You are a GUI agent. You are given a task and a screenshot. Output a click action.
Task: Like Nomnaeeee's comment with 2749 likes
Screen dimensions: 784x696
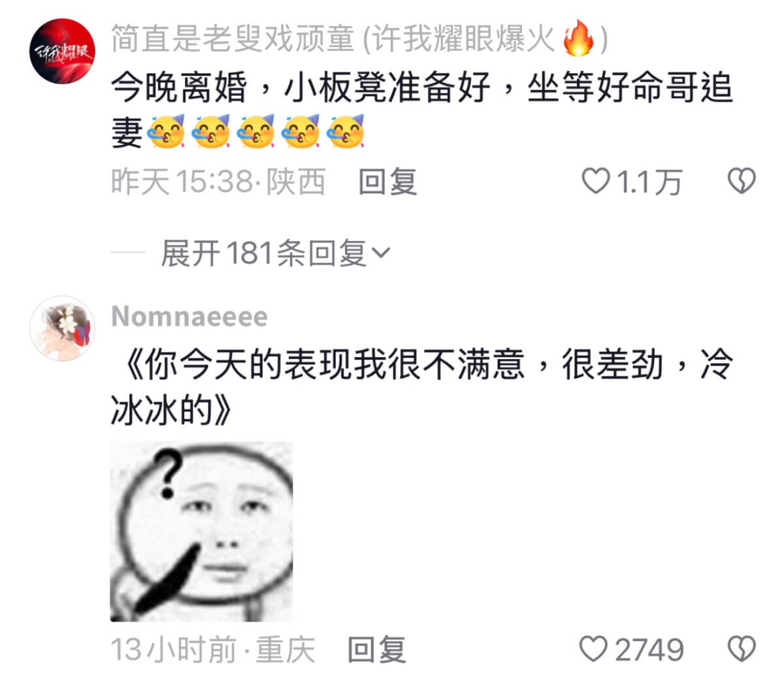pyautogui.click(x=593, y=649)
